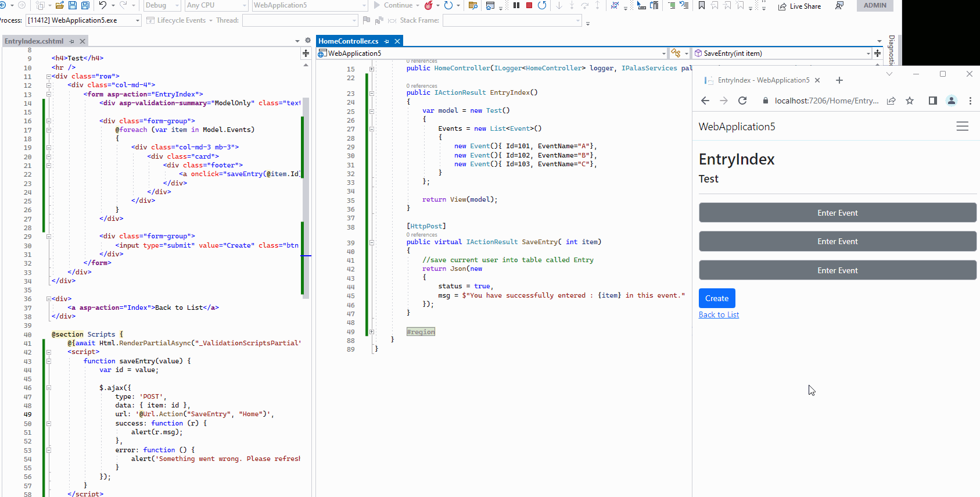Share this page icon in address bar
This screenshot has width=980, height=497.
[x=891, y=101]
